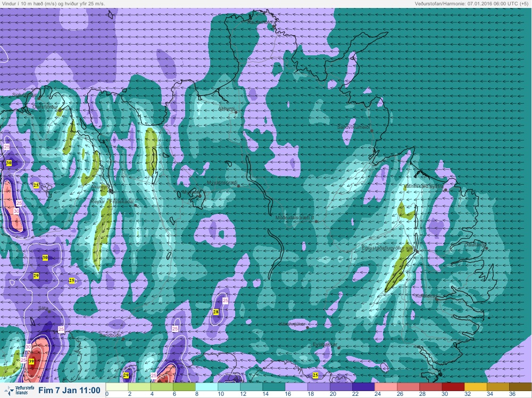The height and width of the screenshot is (398, 532).
Task: Pick the 8–10 m/s light cyan swatch
Action: point(206,387)
